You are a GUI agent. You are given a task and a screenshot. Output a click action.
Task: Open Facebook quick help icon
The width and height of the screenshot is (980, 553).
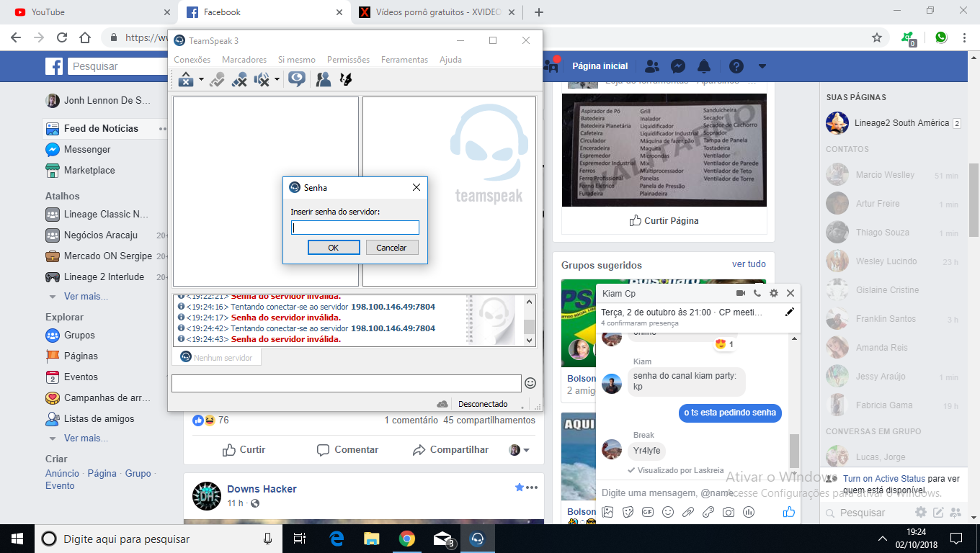click(736, 66)
